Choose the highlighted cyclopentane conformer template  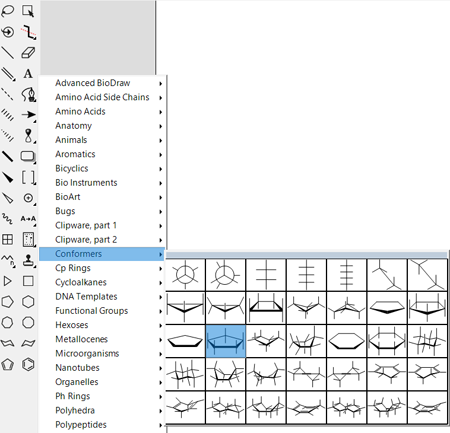tap(226, 341)
